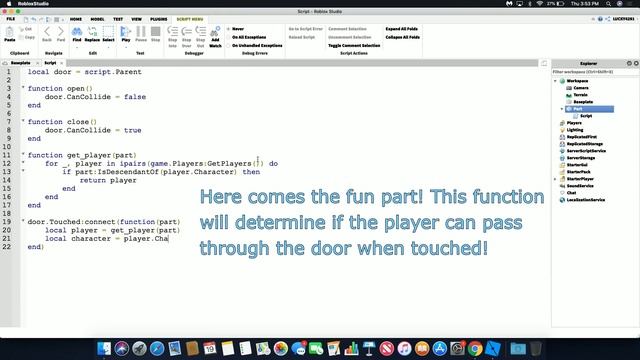Collapse the Touched connect fold on line 19

click(23, 221)
